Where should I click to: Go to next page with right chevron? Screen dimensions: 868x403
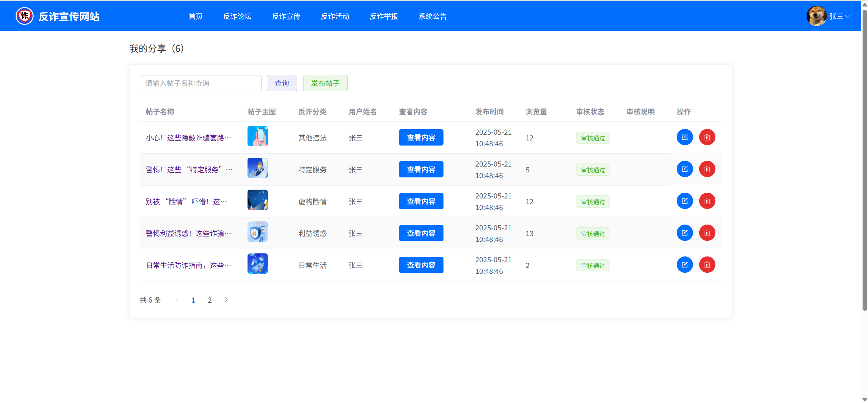tap(226, 300)
